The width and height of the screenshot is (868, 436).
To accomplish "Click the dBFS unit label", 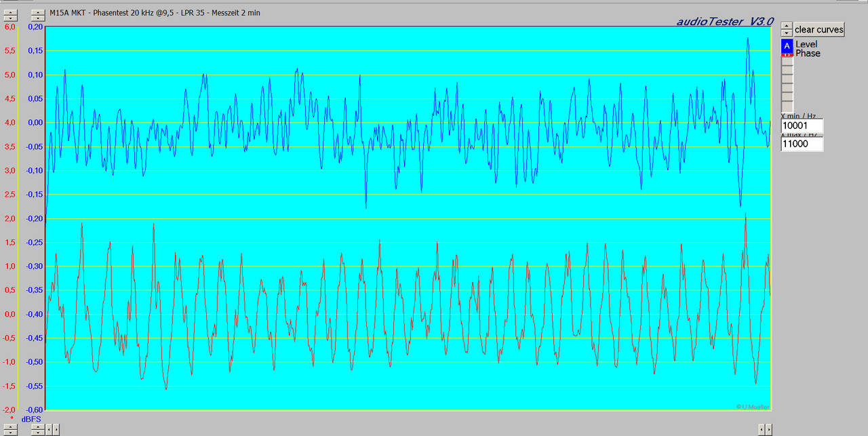I will point(31,419).
